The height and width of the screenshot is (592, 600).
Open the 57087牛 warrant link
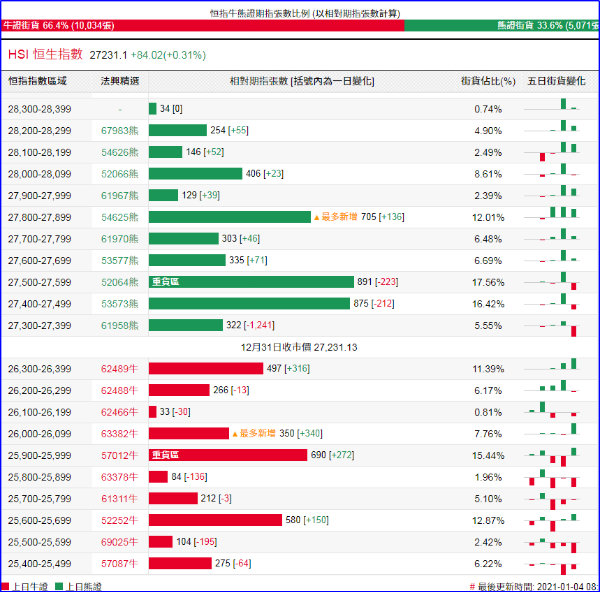click(x=119, y=564)
